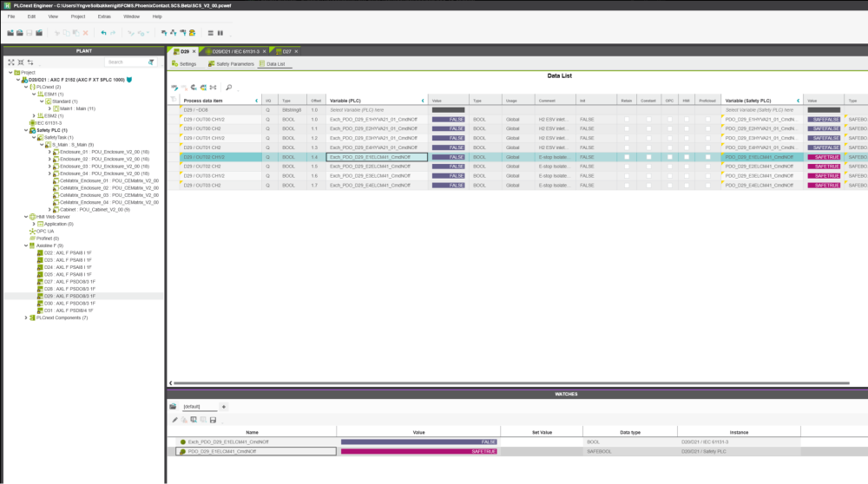Screen dimensions: 868x484
Task: Click the Search field in Plant panel
Action: [124, 62]
